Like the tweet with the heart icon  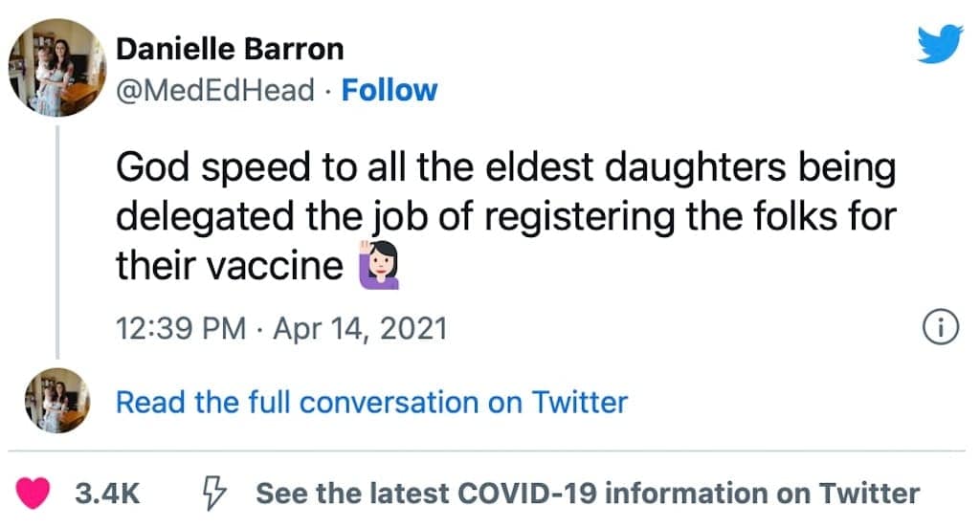click(33, 493)
